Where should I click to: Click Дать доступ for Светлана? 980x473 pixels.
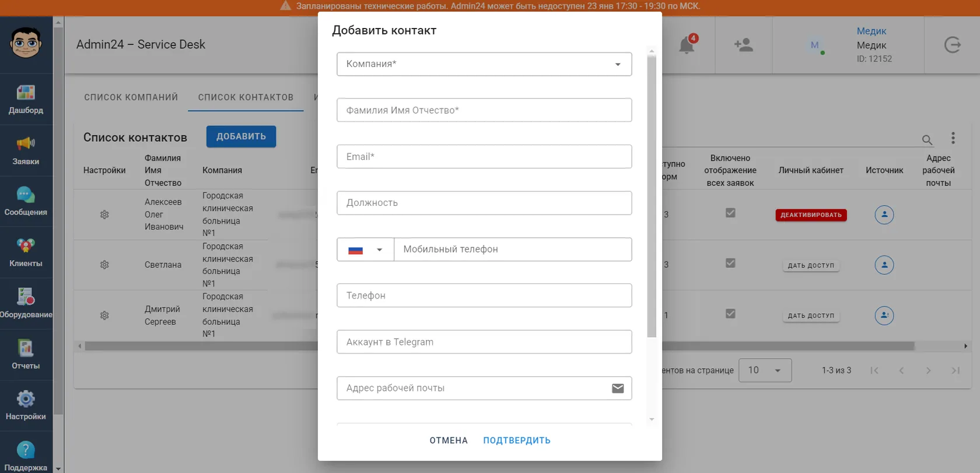[x=811, y=265]
